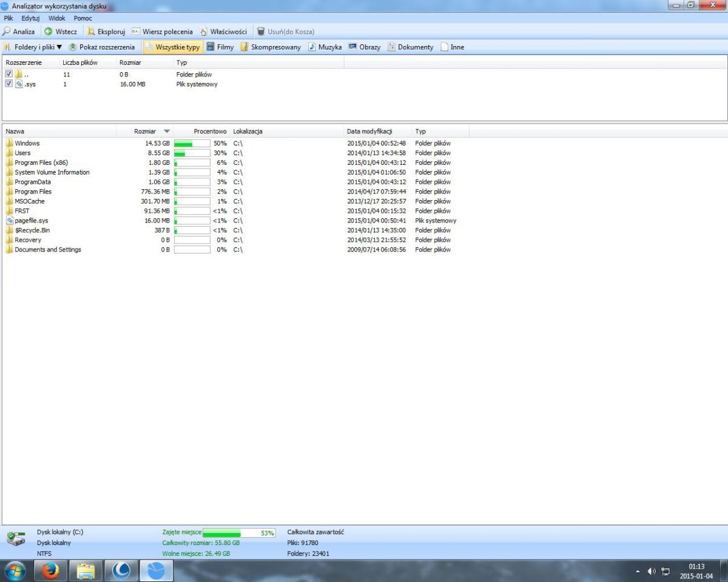Click the 14.53 GB size value

157,143
